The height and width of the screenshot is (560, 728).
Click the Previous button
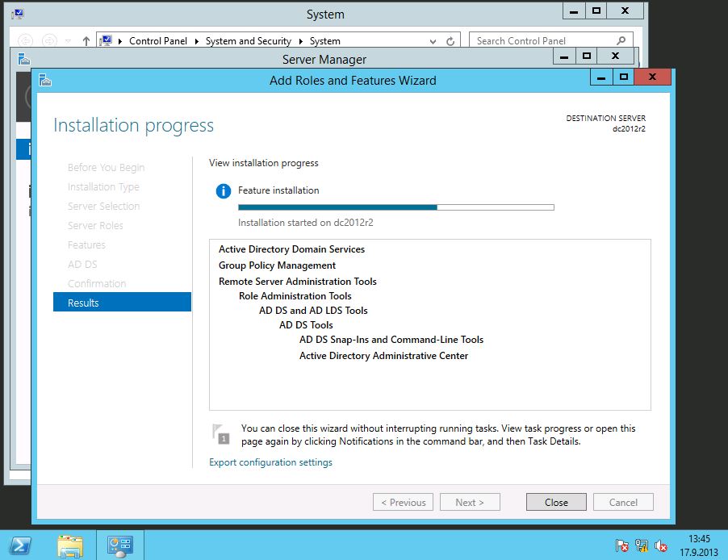point(403,502)
